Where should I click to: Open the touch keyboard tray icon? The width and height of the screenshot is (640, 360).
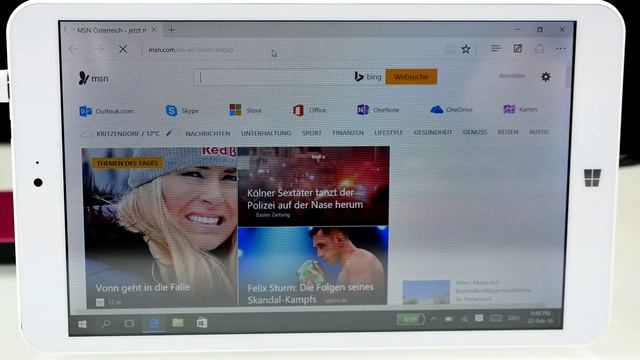pyautogui.click(x=496, y=318)
